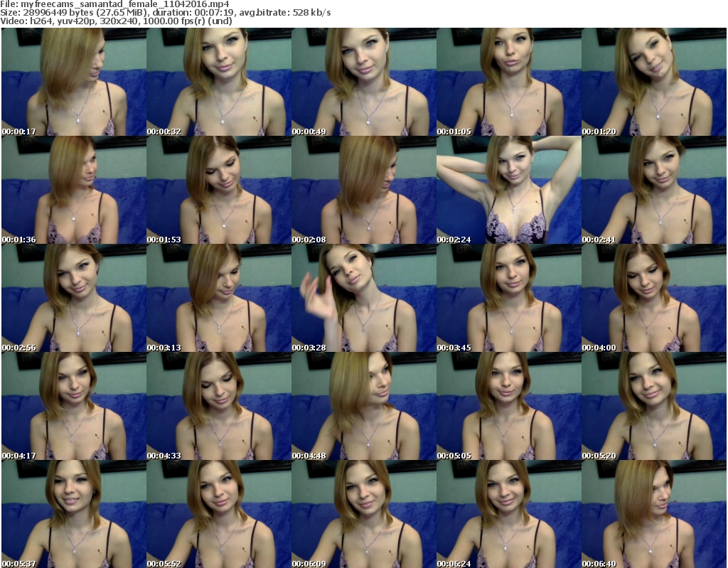This screenshot has width=728, height=568.
Task: Pick the preview frame marked 00:06:24
Action: click(509, 514)
